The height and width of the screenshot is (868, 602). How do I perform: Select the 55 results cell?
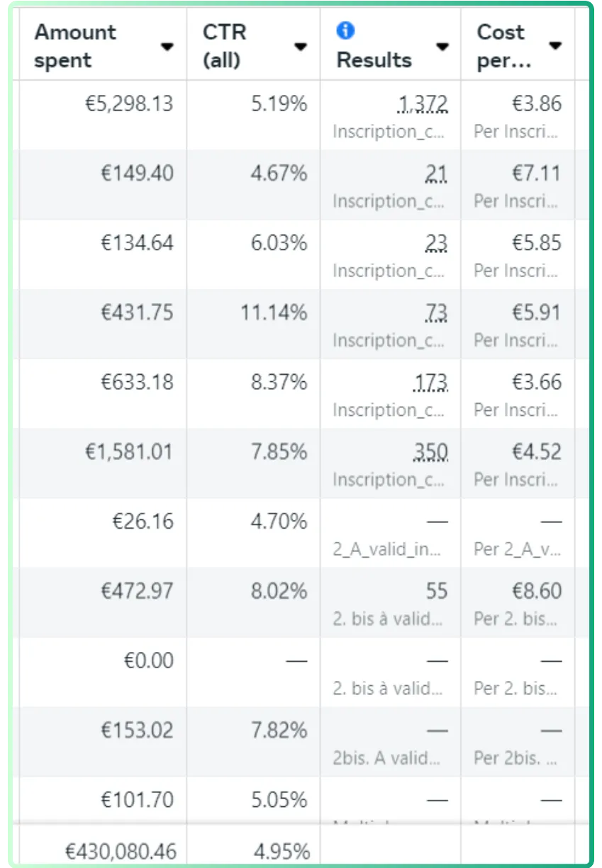pos(437,591)
